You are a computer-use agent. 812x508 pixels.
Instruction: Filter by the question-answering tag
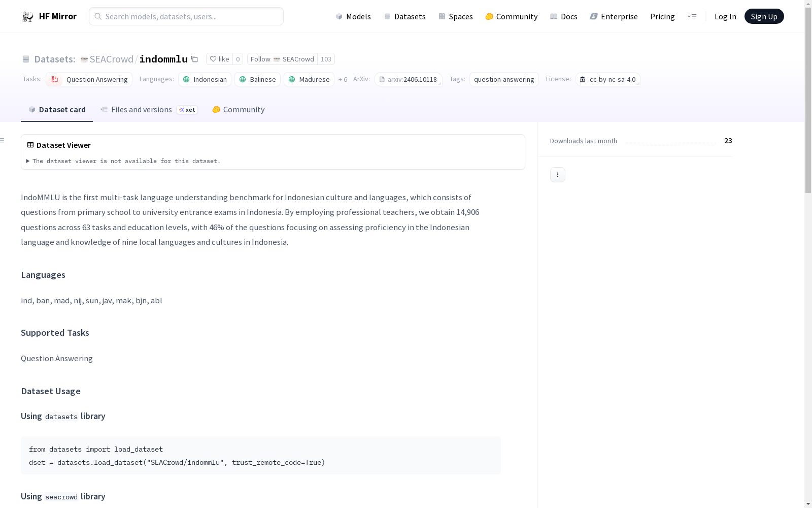tap(504, 79)
